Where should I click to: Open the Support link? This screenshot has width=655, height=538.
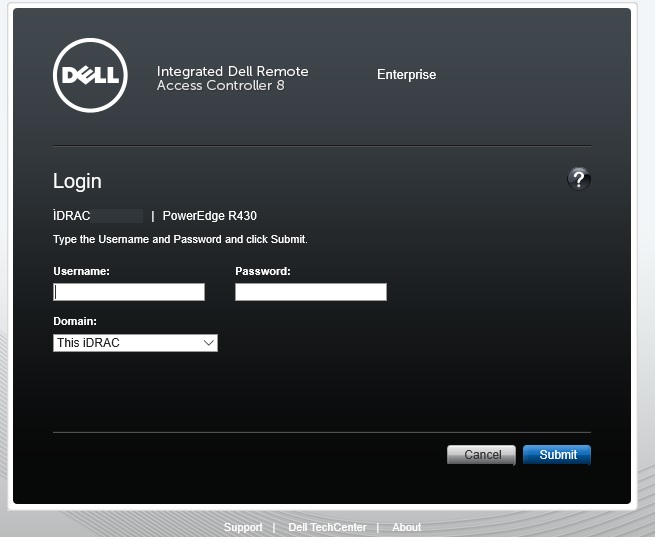243,527
